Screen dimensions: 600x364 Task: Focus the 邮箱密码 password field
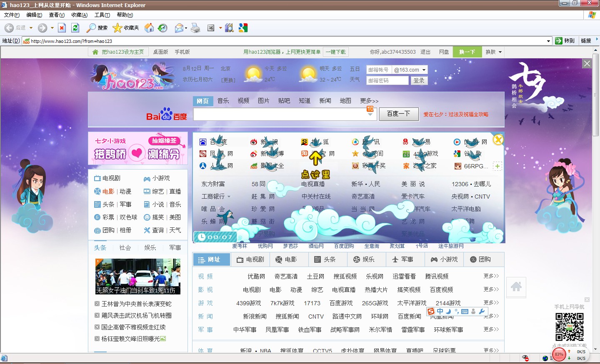coord(387,81)
